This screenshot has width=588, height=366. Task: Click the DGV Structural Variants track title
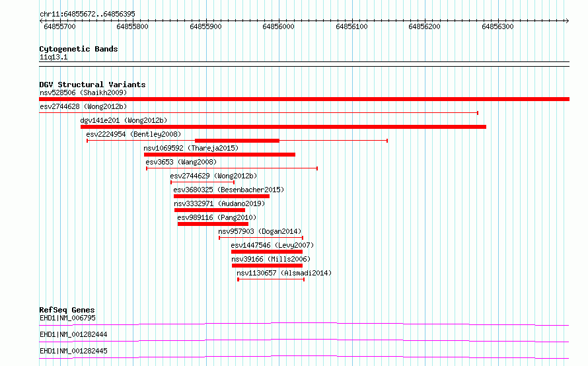coord(92,85)
